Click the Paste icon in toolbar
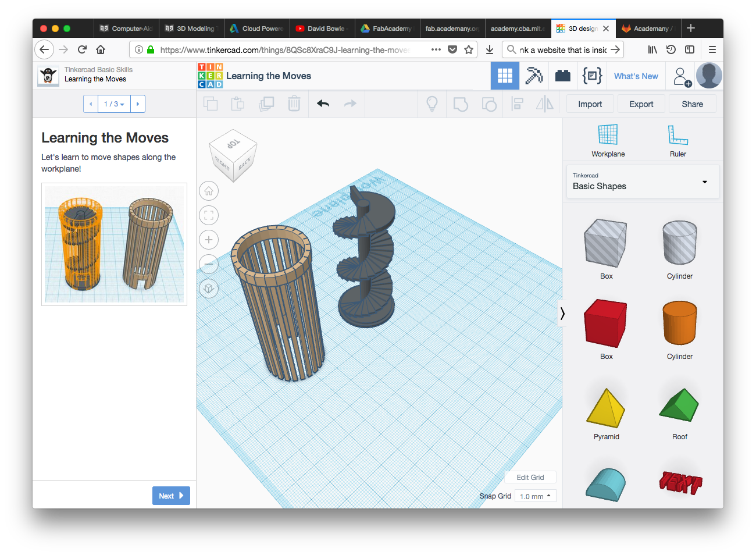Screen dimensions: 756x555 (238, 104)
